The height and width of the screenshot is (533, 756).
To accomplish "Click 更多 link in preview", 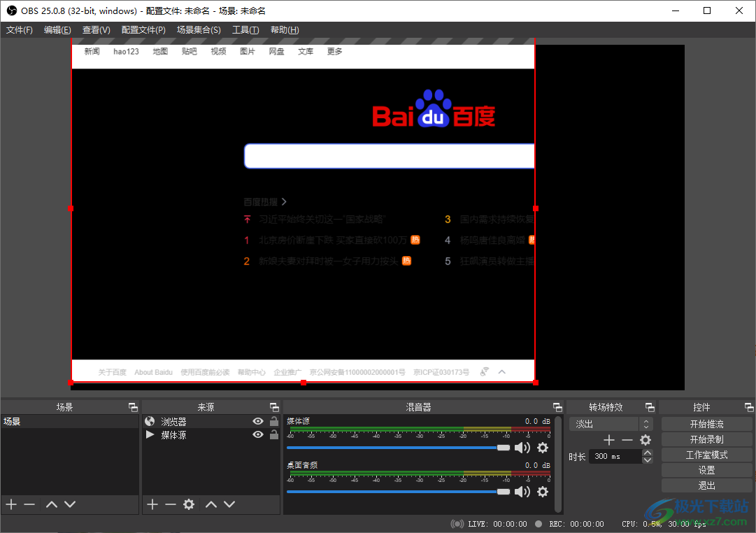I will (334, 51).
